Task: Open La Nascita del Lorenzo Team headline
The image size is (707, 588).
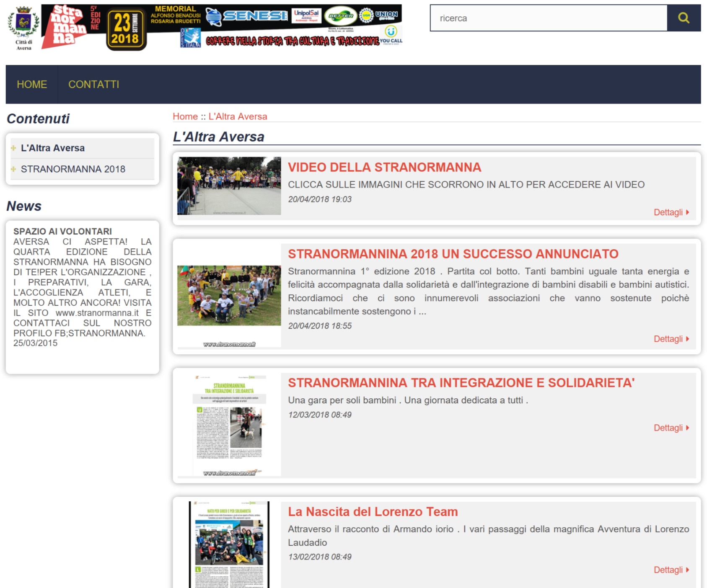Action: coord(373,512)
